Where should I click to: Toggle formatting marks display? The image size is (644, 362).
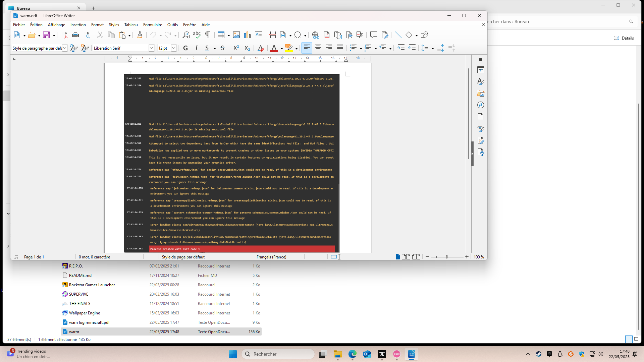coord(208,35)
